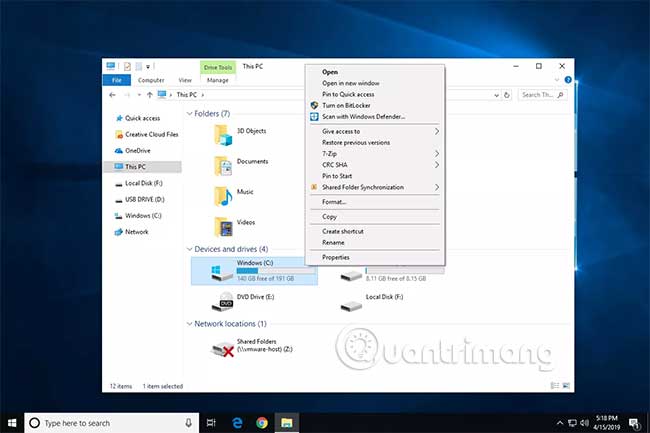Click the Creative Cloud Files icon in sidebar
The width and height of the screenshot is (650, 433).
(x=119, y=135)
